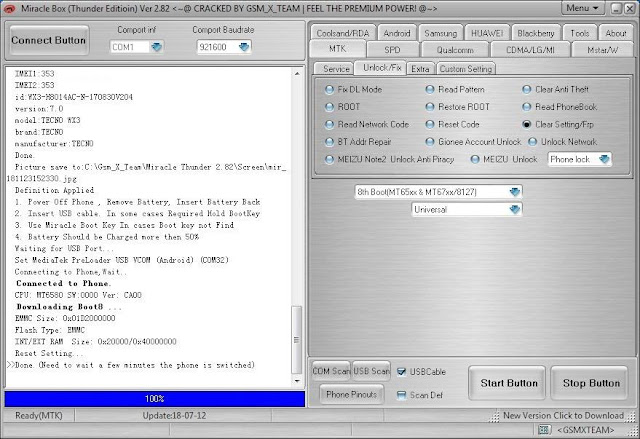Expand the Universal dropdown list

pyautogui.click(x=515, y=209)
